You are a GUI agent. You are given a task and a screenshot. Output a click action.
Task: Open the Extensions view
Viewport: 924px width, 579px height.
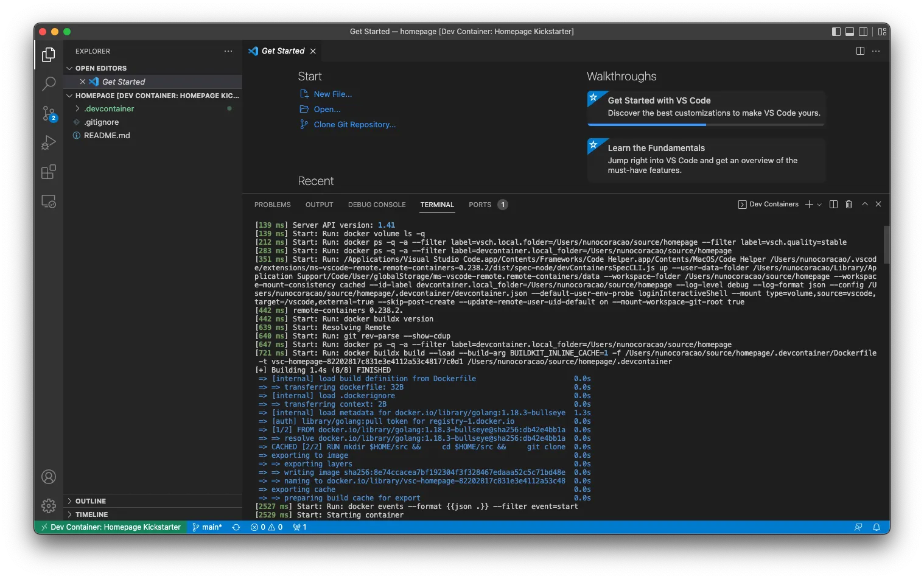tap(49, 172)
